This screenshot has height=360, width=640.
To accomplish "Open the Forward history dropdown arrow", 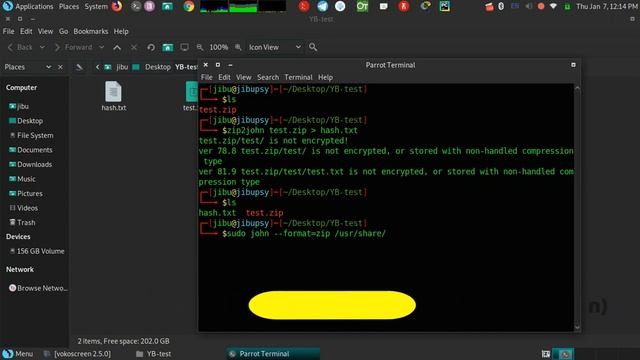I will 101,47.
